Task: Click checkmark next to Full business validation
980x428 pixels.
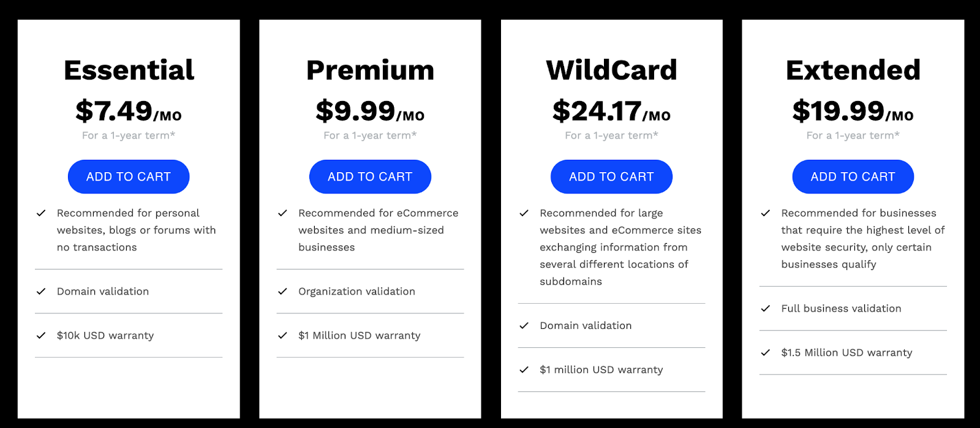Action: click(765, 309)
